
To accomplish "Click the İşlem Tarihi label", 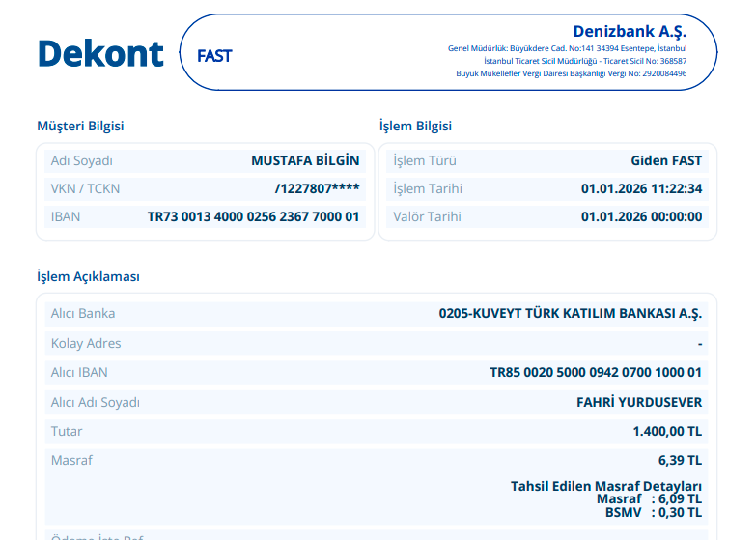I will coord(428,188).
